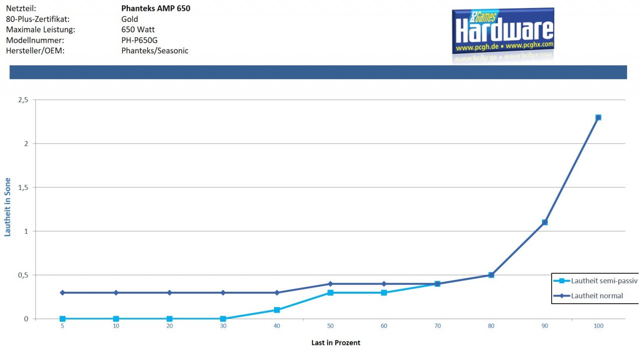Click the "Phanteks/Seasonic" value
Image resolution: width=639 pixels, height=364 pixels.
(x=155, y=50)
